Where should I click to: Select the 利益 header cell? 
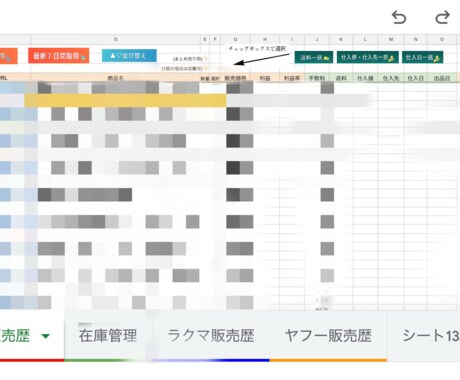pyautogui.click(x=265, y=78)
